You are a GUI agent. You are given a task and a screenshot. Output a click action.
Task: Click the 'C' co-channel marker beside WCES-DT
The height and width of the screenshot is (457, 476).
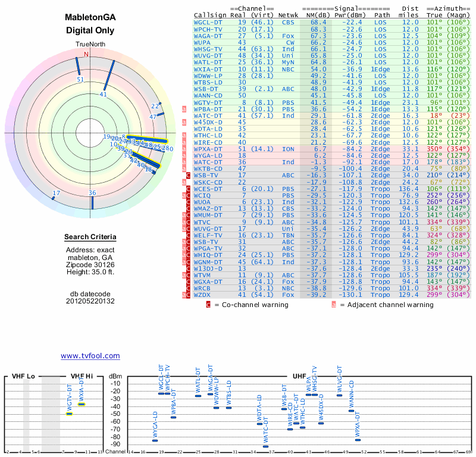pyautogui.click(x=188, y=189)
